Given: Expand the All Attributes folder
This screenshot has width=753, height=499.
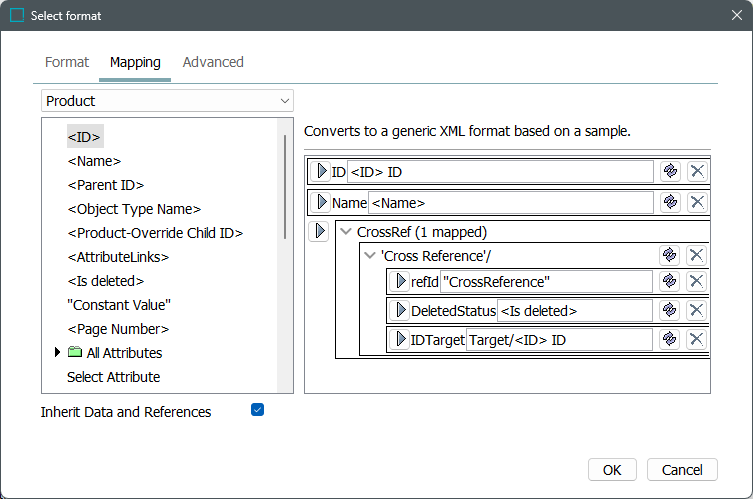Looking at the screenshot, I should [x=56, y=353].
